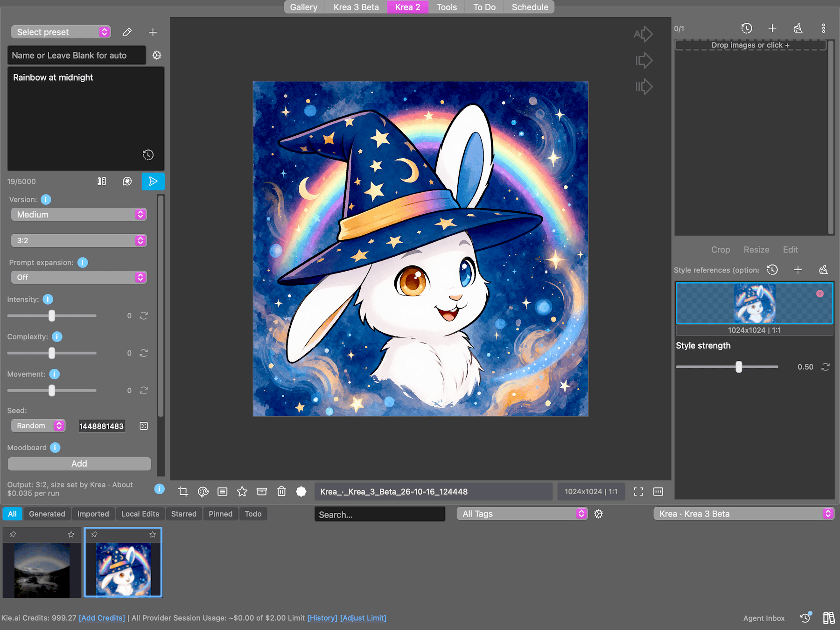Click the white badge icon beside trash

click(x=301, y=491)
